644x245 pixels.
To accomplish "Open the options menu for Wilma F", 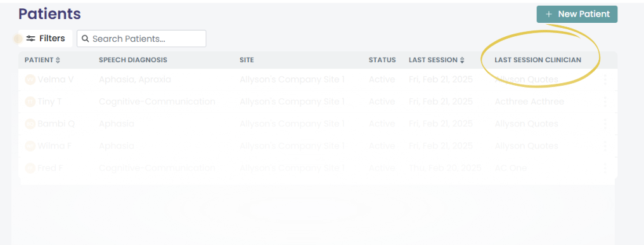I will click(605, 146).
